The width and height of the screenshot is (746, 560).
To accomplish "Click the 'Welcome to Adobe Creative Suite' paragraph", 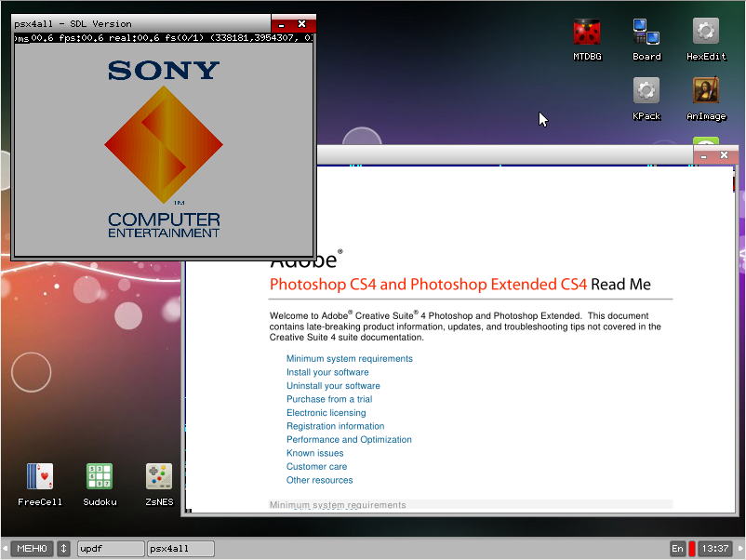I will coord(465,327).
